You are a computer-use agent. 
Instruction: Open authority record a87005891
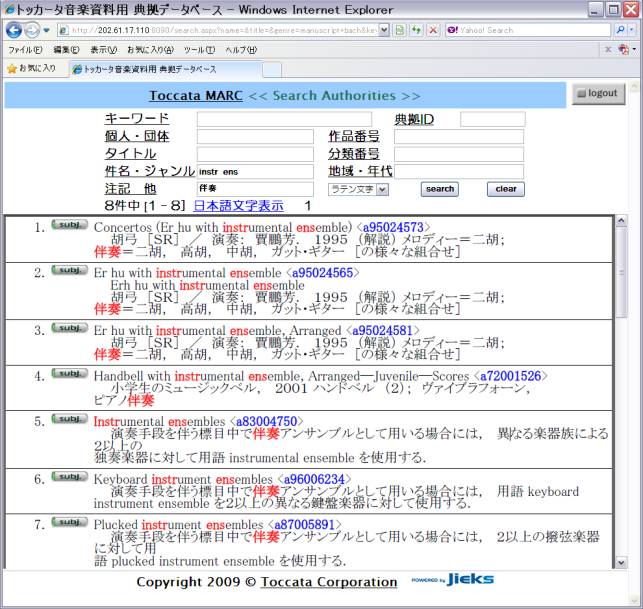[305, 525]
